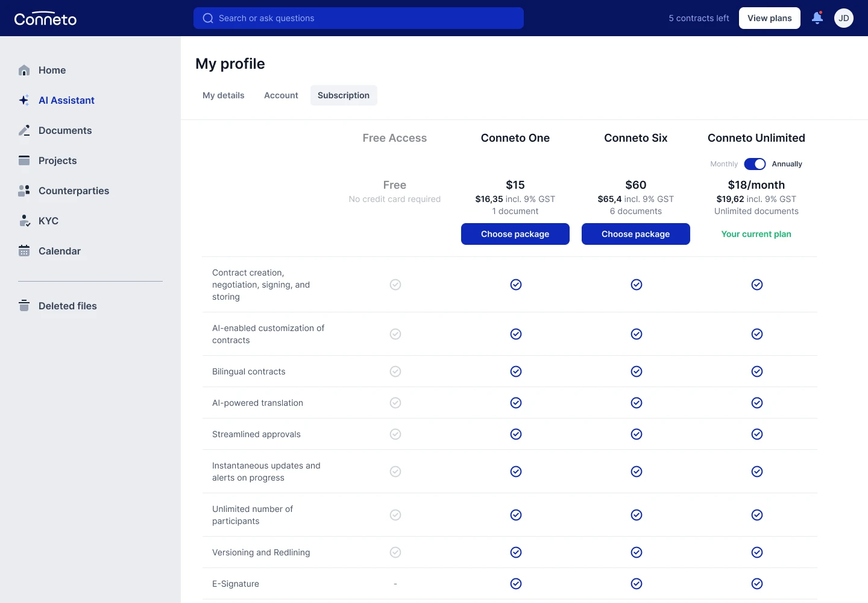Click Conneto One check for Contract creation
868x603 pixels.
(x=516, y=285)
